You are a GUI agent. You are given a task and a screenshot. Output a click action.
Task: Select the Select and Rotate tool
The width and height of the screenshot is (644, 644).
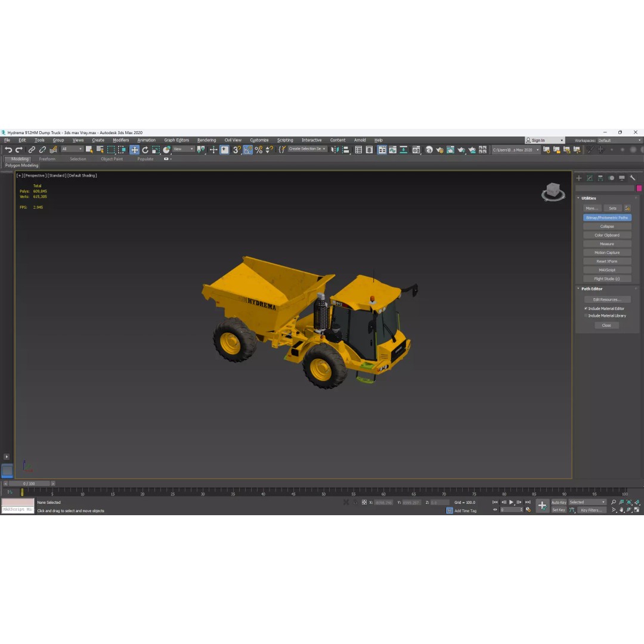coord(145,150)
